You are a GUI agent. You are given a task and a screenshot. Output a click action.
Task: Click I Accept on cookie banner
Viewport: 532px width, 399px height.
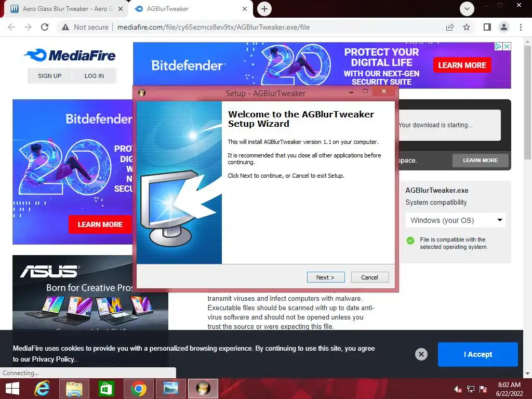(478, 354)
